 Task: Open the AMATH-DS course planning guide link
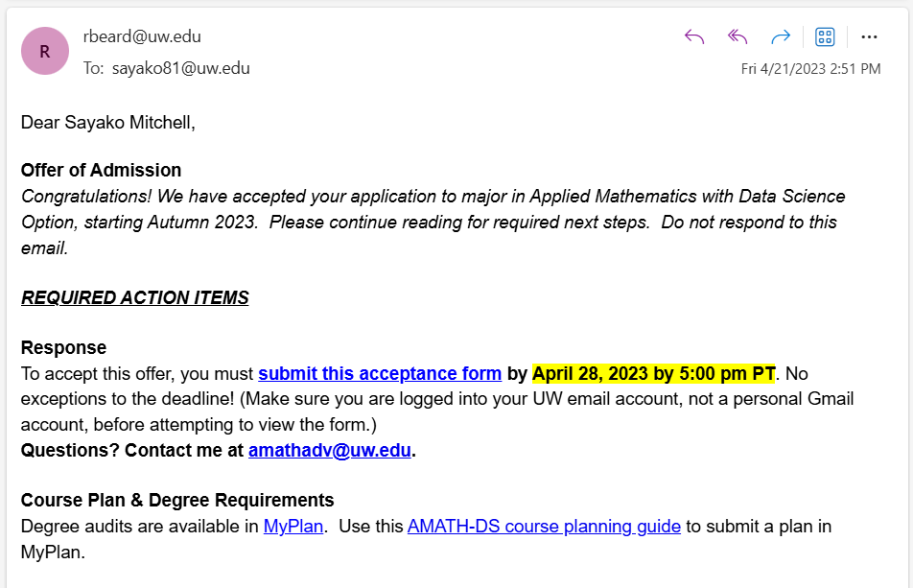(544, 527)
